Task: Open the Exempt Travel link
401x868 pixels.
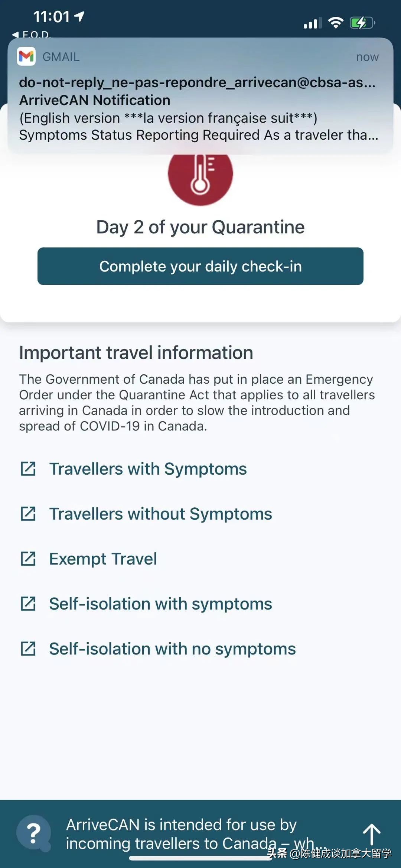Action: coord(103,559)
